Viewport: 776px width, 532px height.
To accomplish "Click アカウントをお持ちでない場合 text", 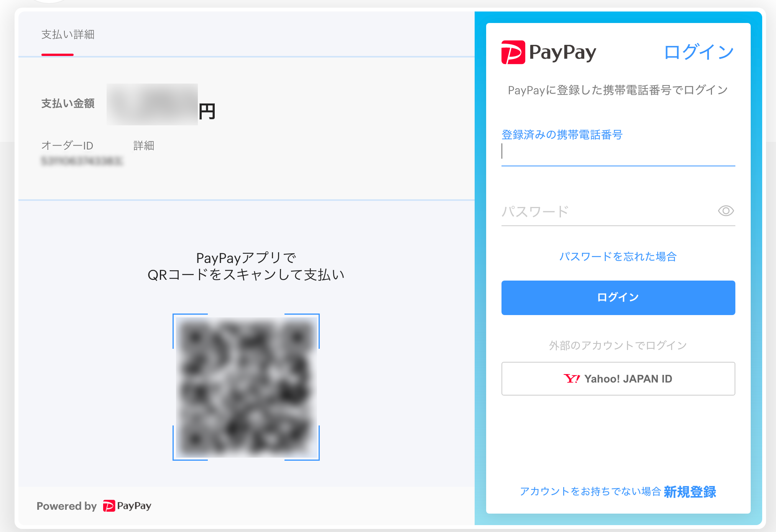I will pyautogui.click(x=590, y=492).
